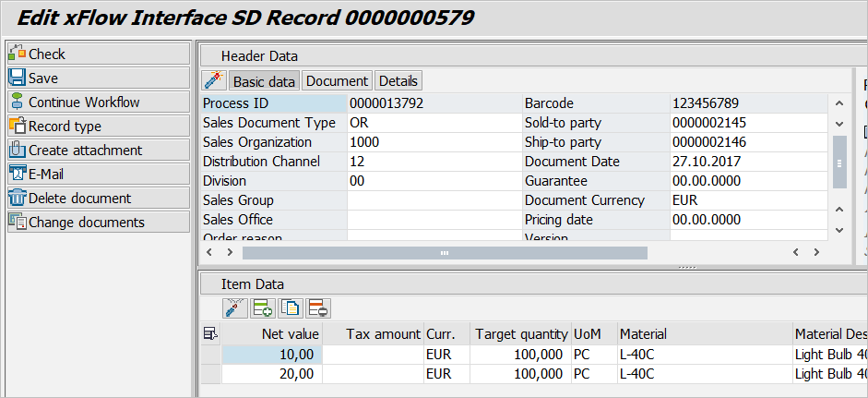868x398 pixels.
Task: Switch to the Document tab
Action: point(337,81)
